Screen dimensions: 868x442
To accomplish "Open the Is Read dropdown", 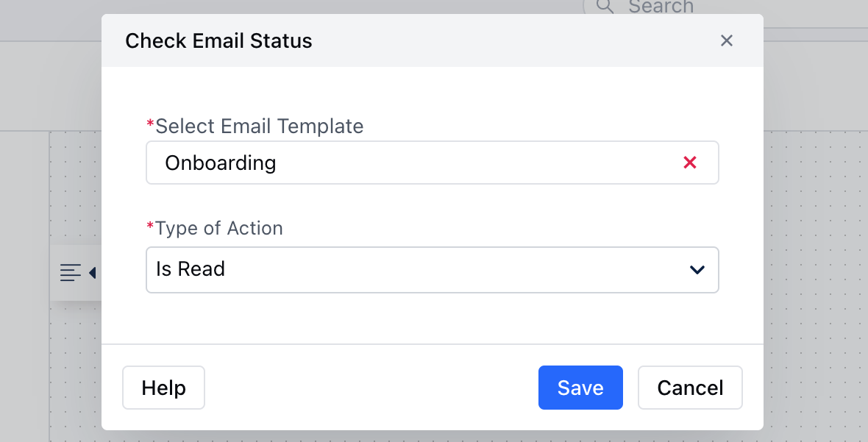I will 433,270.
